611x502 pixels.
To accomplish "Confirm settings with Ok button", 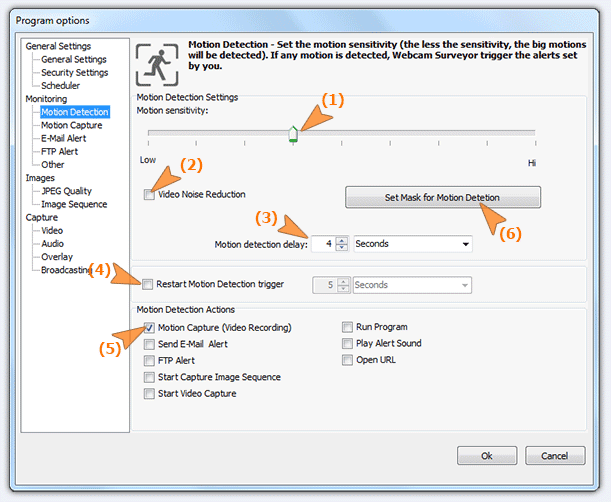I will [487, 456].
